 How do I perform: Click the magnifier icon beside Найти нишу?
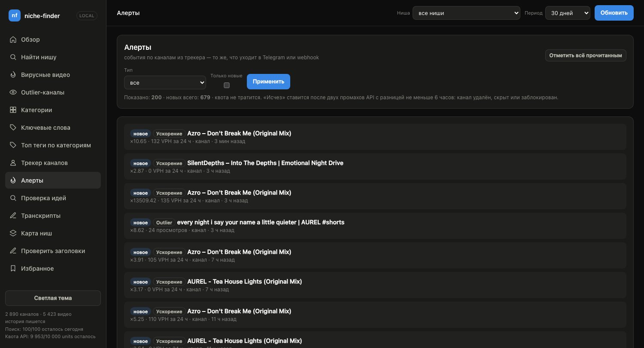(x=13, y=57)
